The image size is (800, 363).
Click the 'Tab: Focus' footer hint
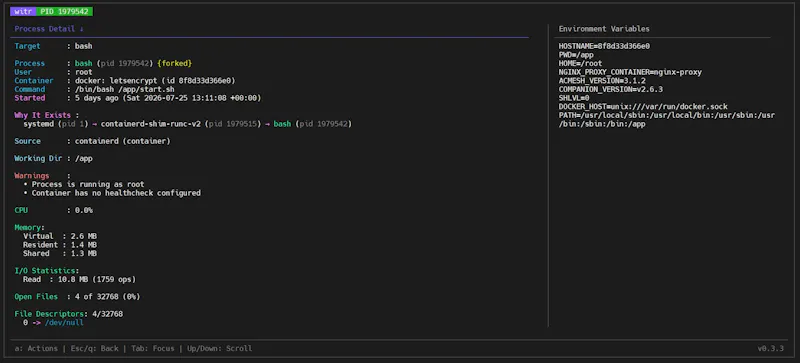pos(153,349)
